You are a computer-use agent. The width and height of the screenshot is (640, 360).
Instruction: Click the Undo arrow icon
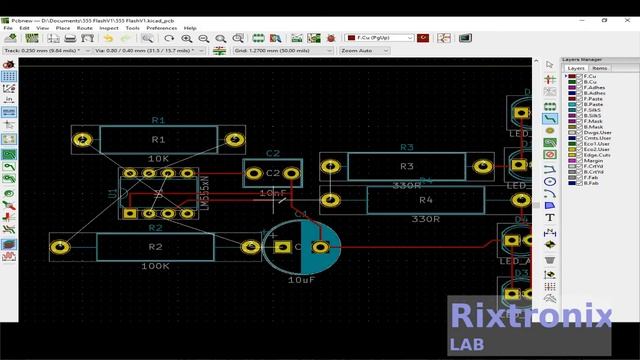108,38
